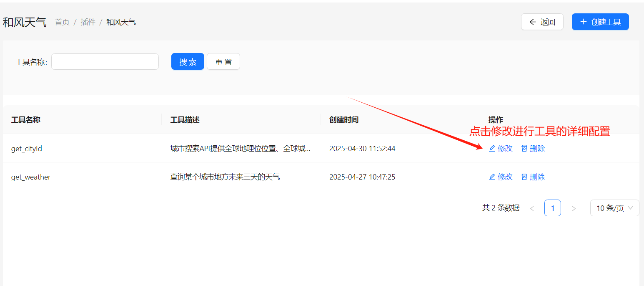Click the edit pencil icon for get_cityId
This screenshot has height=286, width=644.
coord(492,149)
